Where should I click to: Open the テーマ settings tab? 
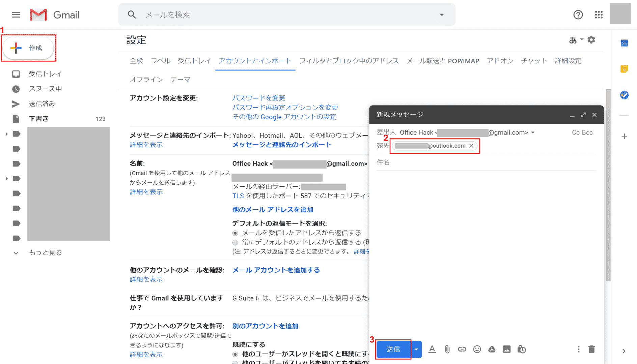[x=180, y=80]
